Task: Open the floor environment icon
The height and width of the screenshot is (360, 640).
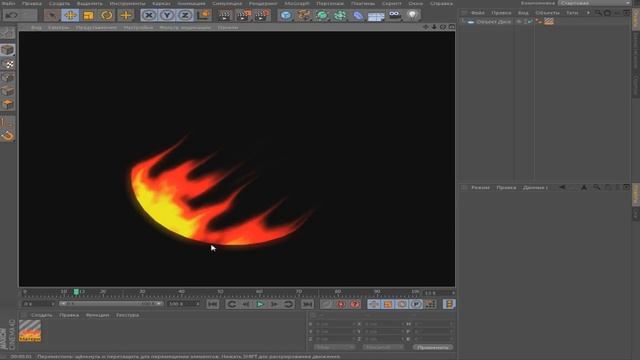Action: click(376, 16)
